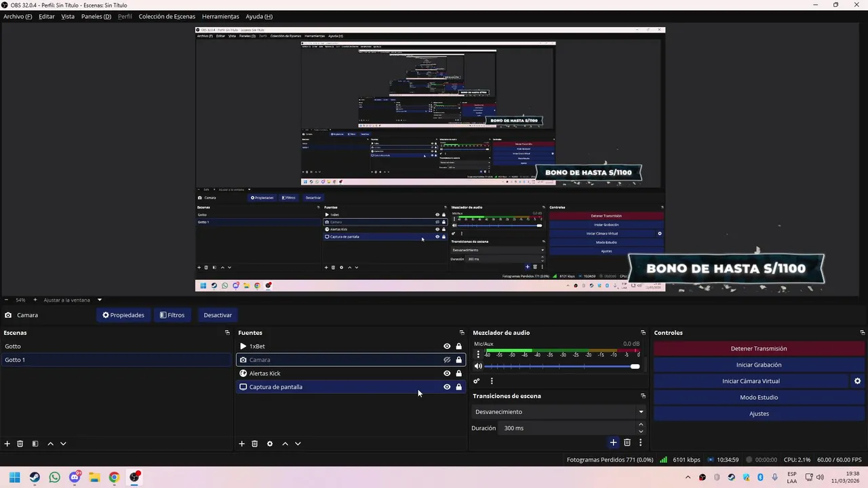Screen dimensions: 868x488
Task: Open scene filters icon in Escenas toolbar
Action: tap(35, 444)
